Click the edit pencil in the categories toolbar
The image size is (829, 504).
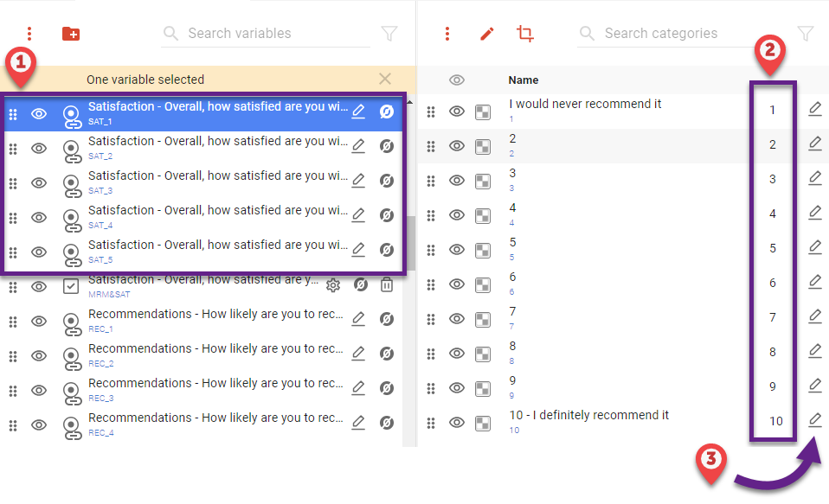487,33
